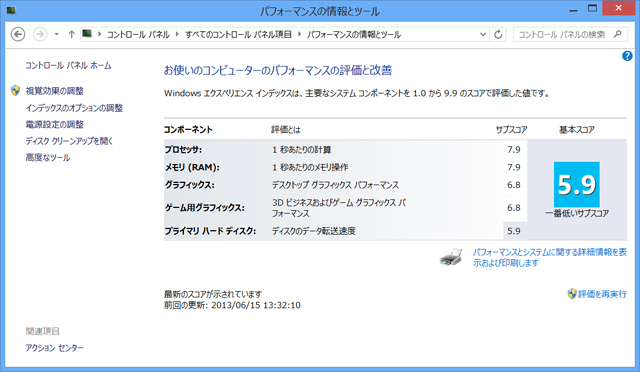Click the ディスクのデータ転送速度 description

click(x=313, y=231)
